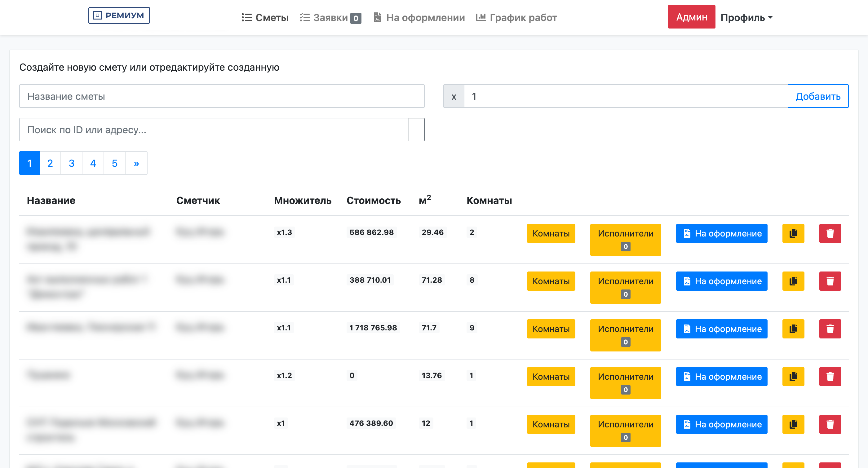
Task: Copy the estimate costing 586 862.98
Action: [x=793, y=233]
